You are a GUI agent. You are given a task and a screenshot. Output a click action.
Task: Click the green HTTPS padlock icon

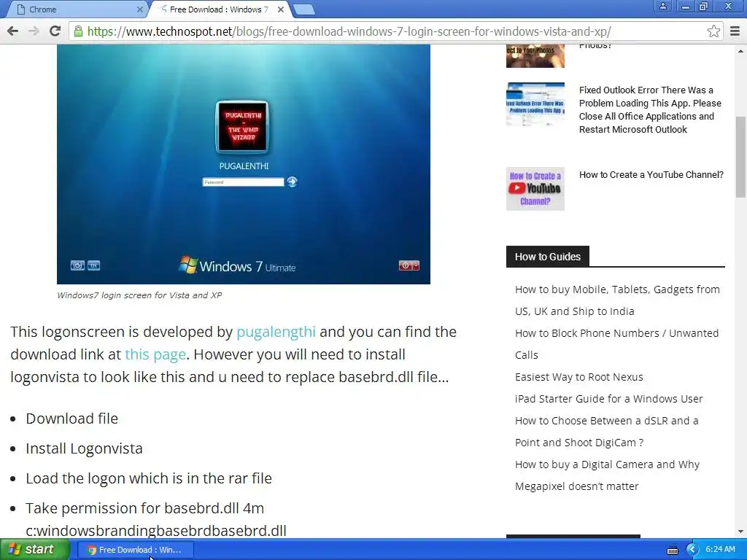pyautogui.click(x=79, y=31)
